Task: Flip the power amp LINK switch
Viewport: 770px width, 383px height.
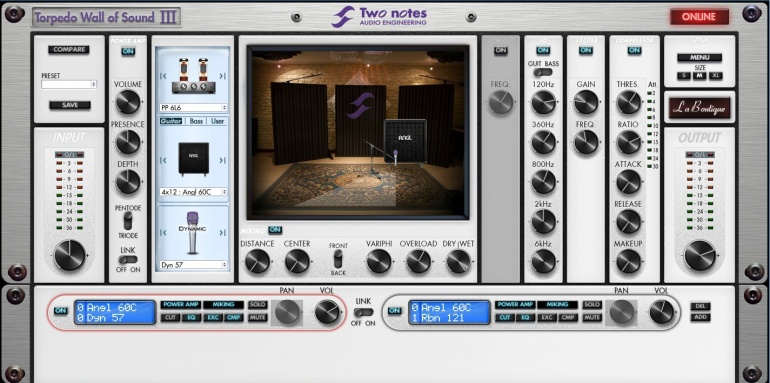Action: [x=128, y=259]
